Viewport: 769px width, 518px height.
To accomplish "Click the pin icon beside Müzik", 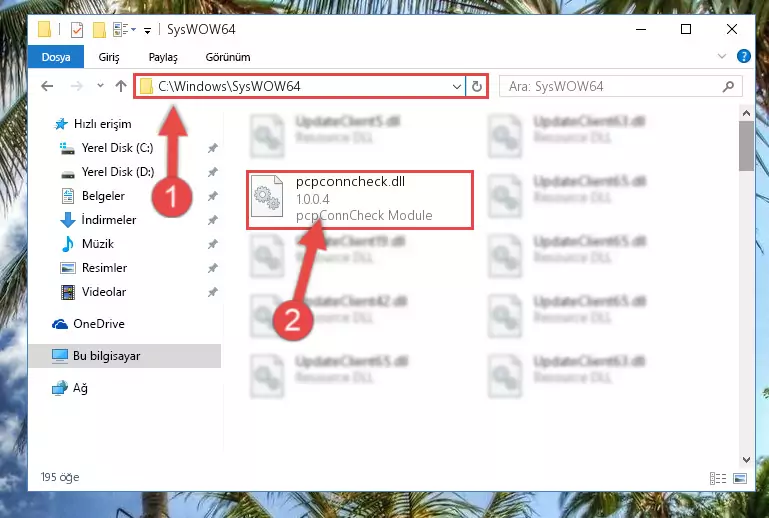I will [x=212, y=244].
